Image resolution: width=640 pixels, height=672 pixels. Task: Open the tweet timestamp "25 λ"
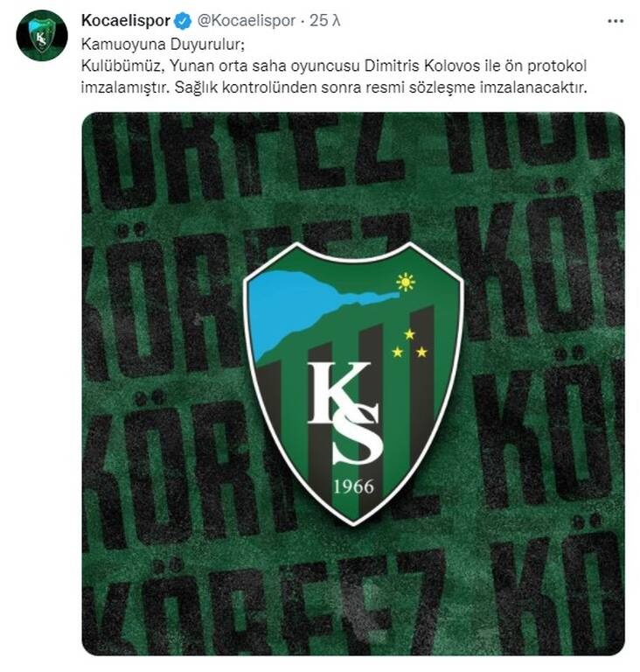324,21
